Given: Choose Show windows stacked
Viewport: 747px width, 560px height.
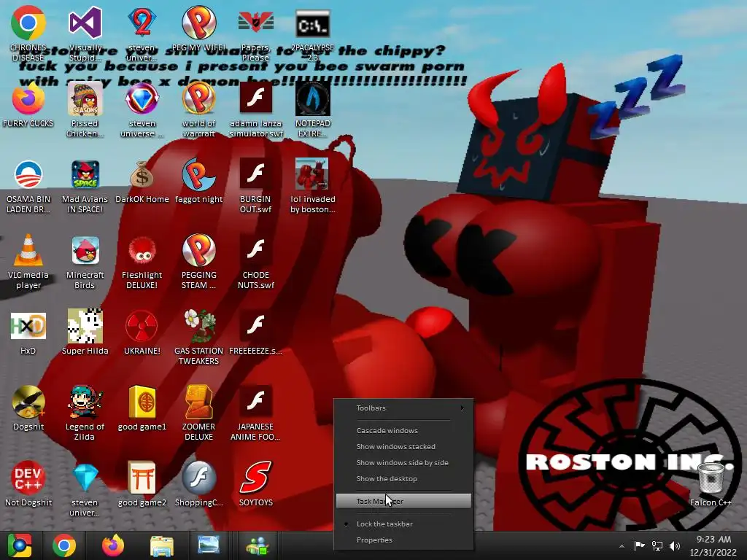Looking at the screenshot, I should pyautogui.click(x=403, y=447).
